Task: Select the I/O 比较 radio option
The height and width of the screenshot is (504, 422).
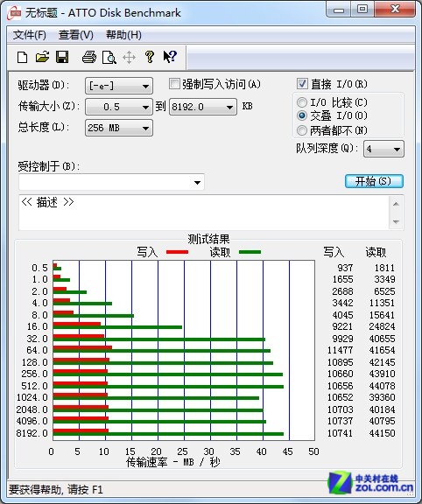Action: point(302,102)
